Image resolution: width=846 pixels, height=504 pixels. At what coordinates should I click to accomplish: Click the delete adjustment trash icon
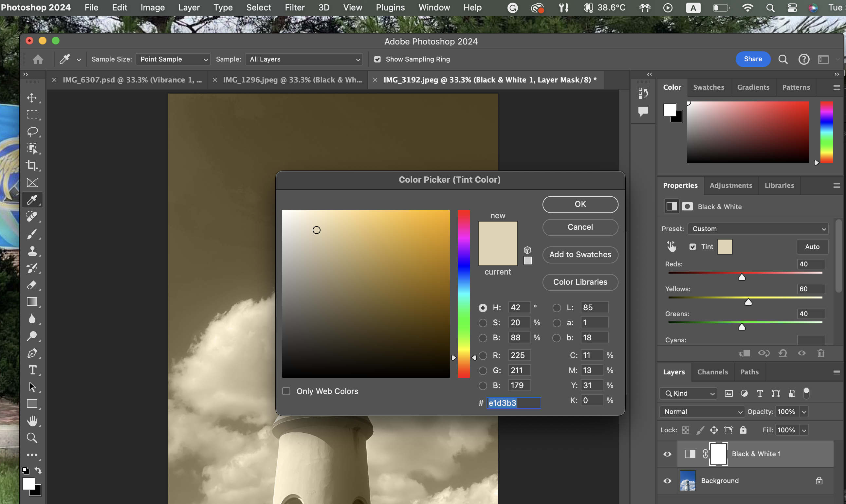[820, 353]
